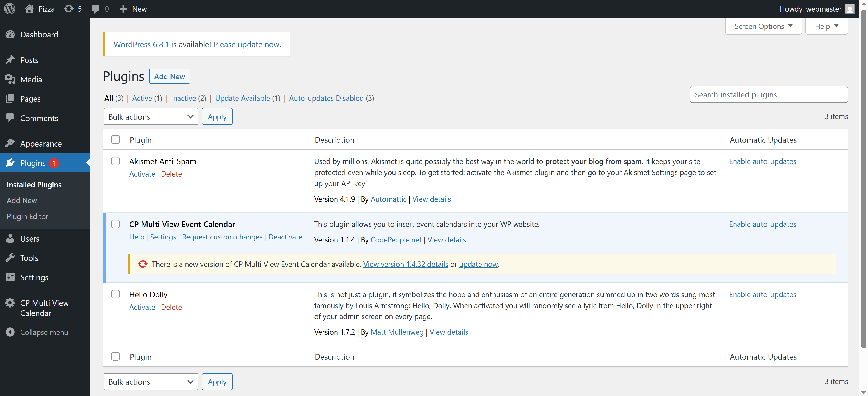This screenshot has width=868, height=396.
Task: Open the top Bulk actions dropdown
Action: [151, 117]
